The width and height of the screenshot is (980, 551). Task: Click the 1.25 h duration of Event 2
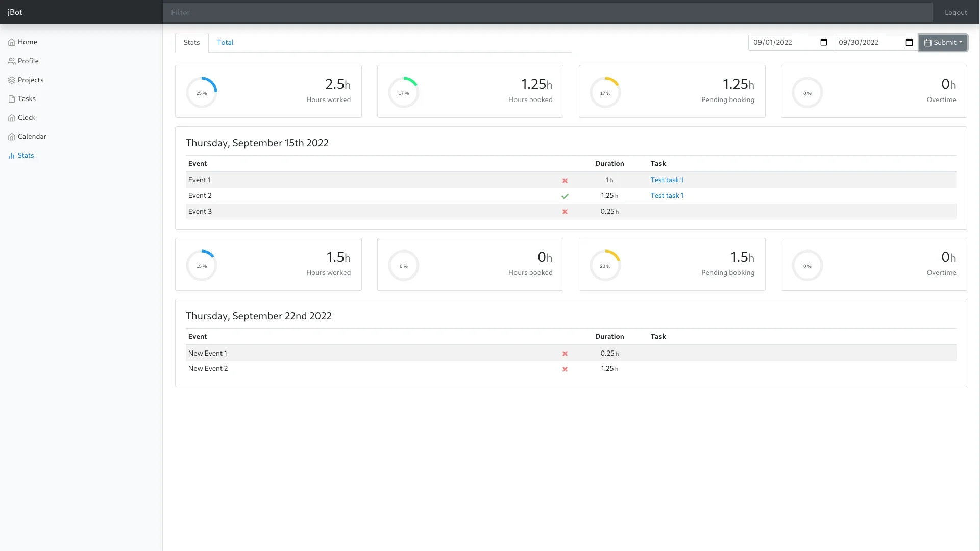coord(609,195)
